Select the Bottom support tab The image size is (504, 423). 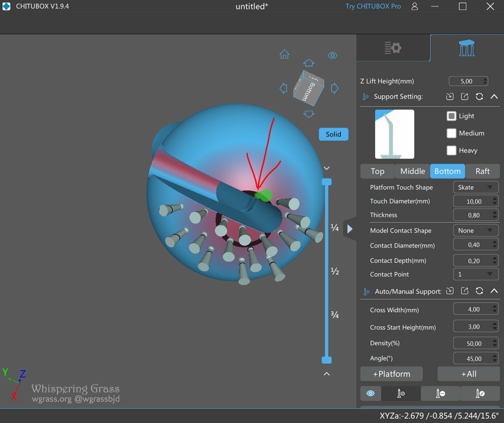[x=448, y=171]
